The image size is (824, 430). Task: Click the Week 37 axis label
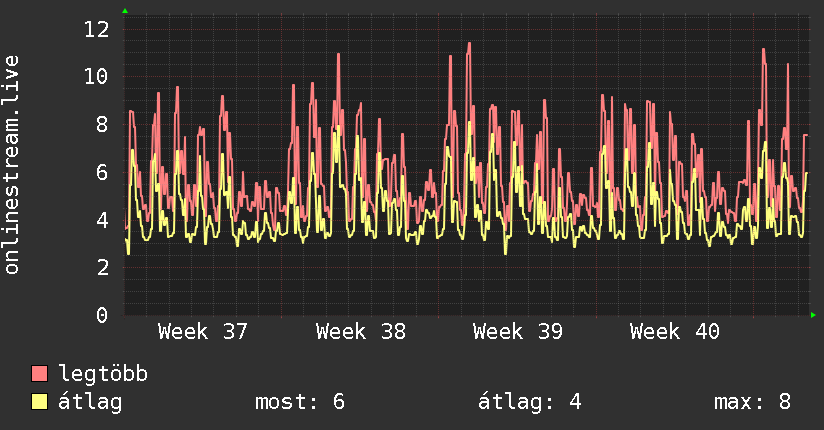pyautogui.click(x=202, y=332)
